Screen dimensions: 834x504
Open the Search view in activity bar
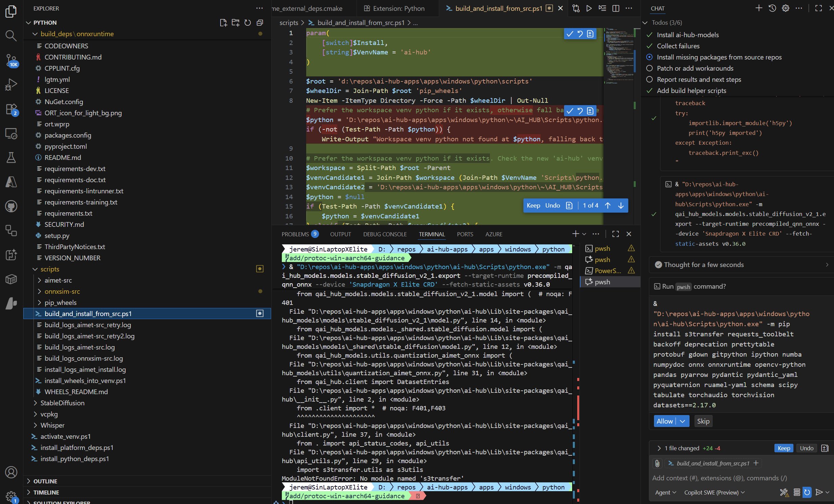[11, 35]
